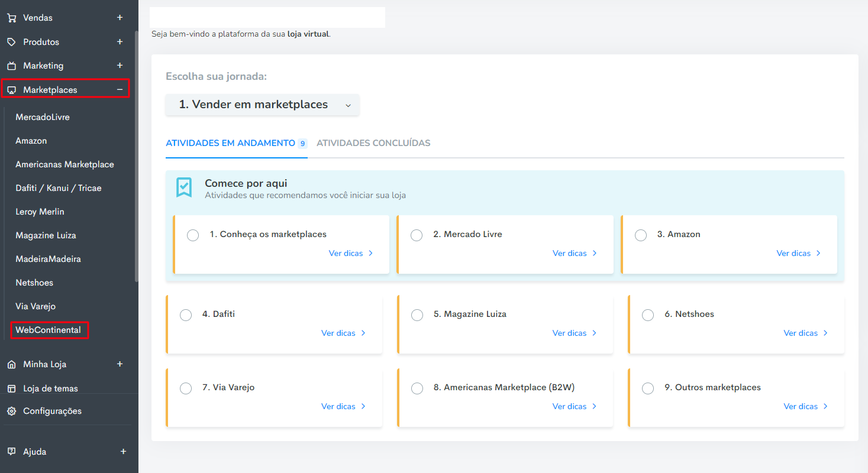Click the arrow next to Ver dicas for Dafiti card

pos(363,333)
